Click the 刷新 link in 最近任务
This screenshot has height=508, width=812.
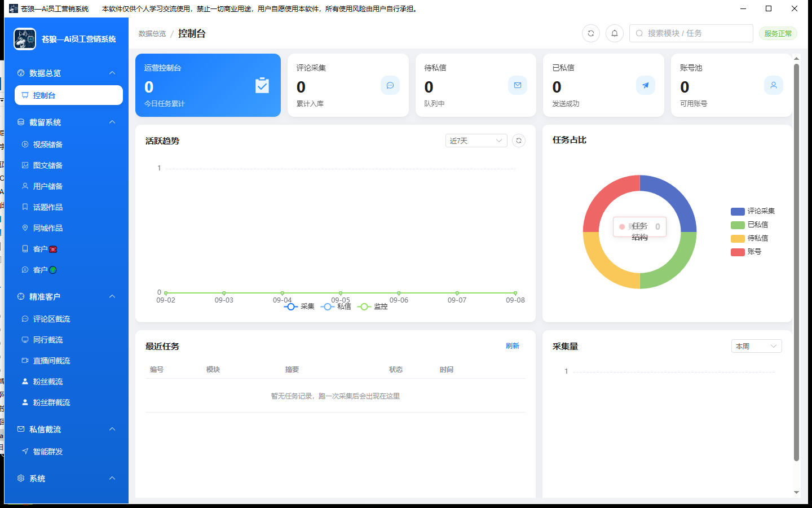(513, 346)
